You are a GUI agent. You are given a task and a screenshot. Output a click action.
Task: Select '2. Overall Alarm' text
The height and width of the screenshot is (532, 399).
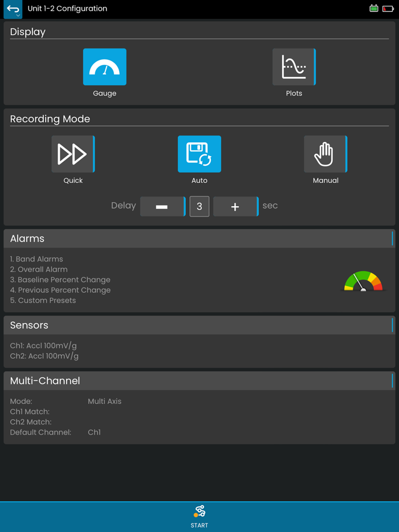point(39,269)
